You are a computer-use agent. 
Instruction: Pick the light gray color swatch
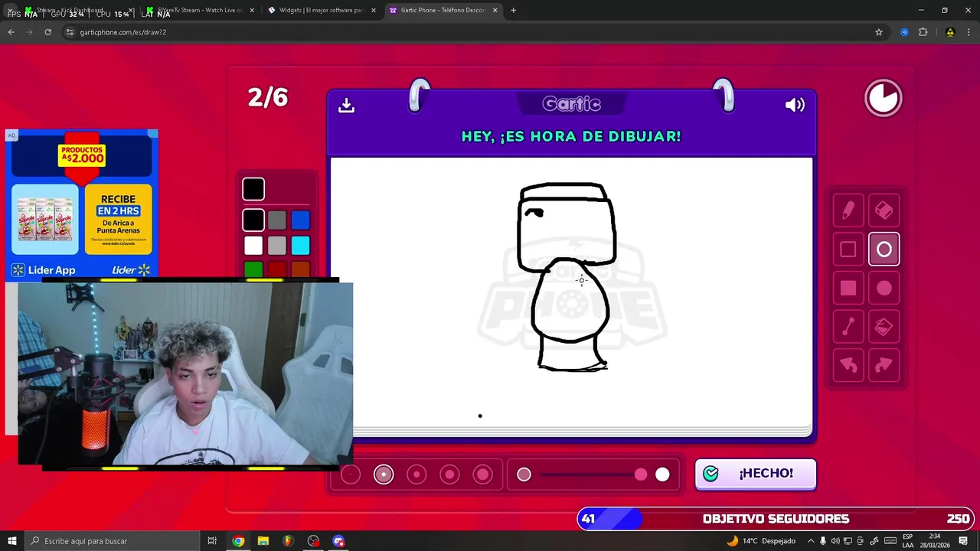coord(277,245)
